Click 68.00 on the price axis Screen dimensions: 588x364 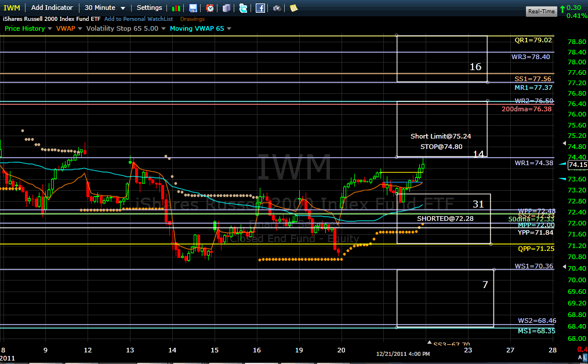(x=577, y=338)
